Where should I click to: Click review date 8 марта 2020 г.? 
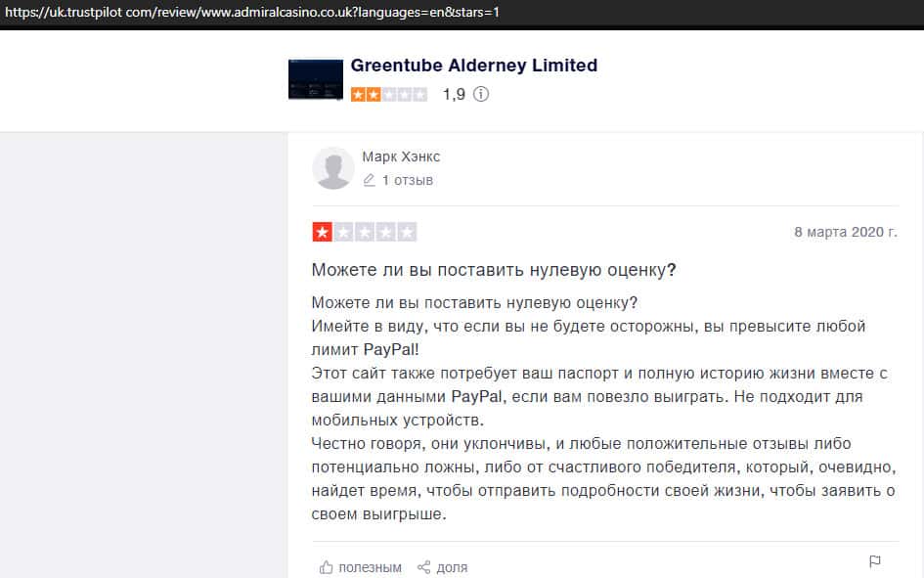coord(846,232)
